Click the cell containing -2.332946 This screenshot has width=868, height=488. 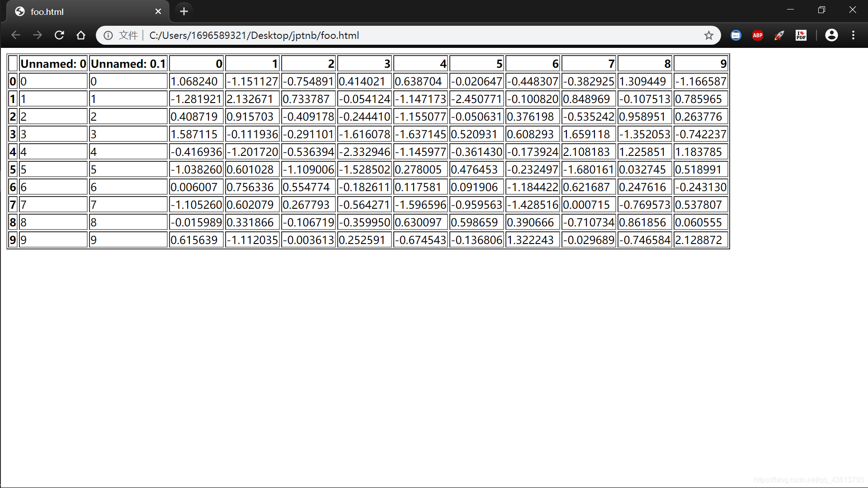(364, 152)
